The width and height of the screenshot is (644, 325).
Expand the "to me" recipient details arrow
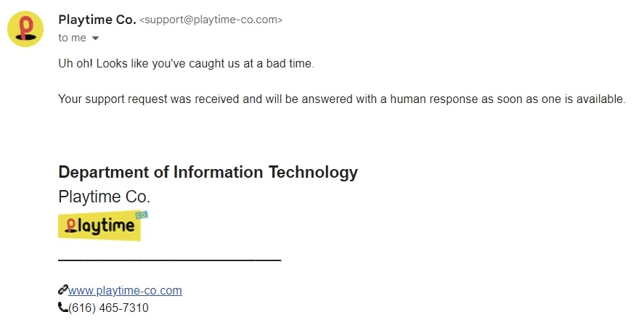coord(95,38)
